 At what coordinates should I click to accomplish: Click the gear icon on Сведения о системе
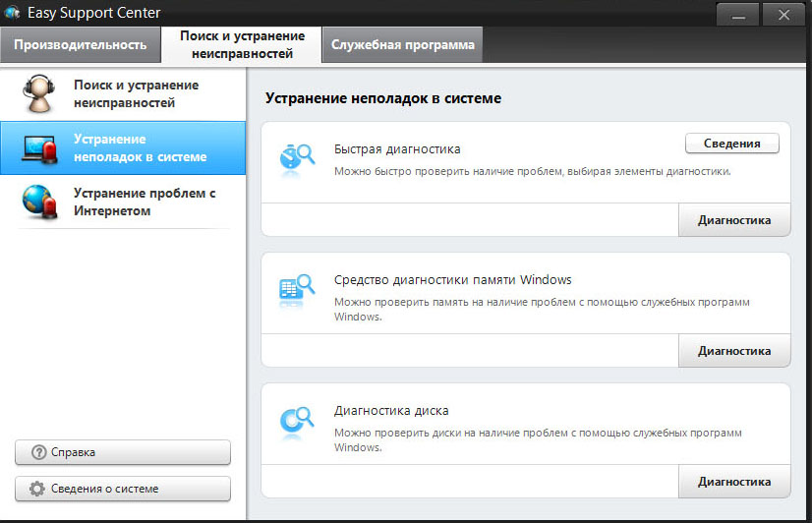point(37,489)
